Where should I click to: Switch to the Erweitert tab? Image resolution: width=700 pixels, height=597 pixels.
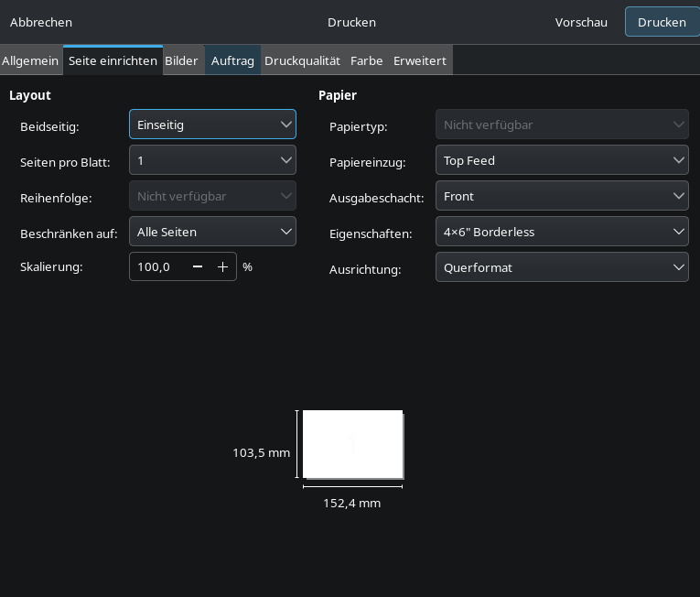click(420, 60)
